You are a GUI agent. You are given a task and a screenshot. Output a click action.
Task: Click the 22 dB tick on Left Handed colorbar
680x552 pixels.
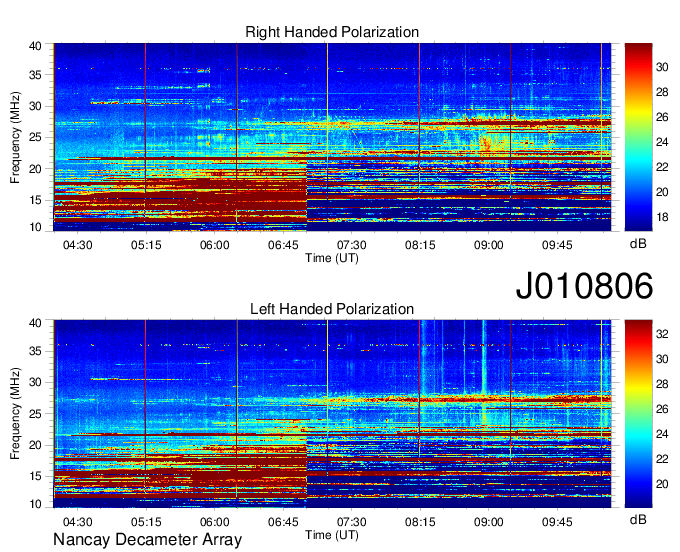pos(662,459)
